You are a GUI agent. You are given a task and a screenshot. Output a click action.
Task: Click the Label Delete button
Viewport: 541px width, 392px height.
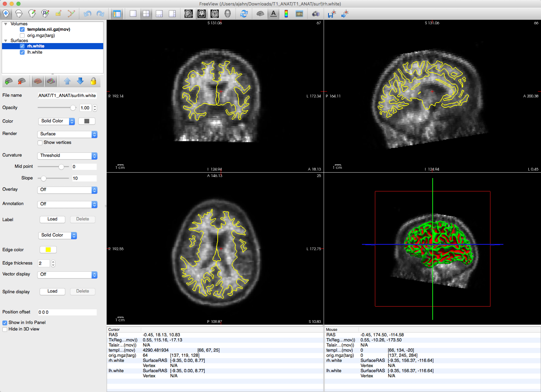[83, 219]
